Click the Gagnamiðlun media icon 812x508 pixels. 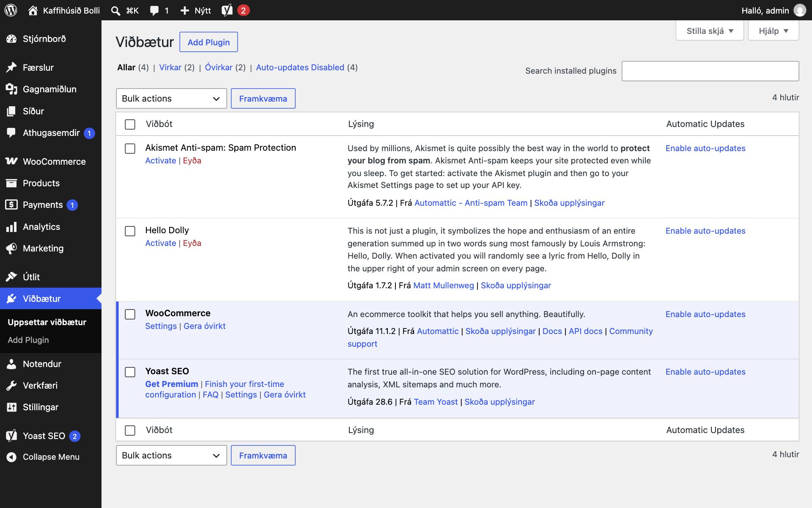(11, 89)
